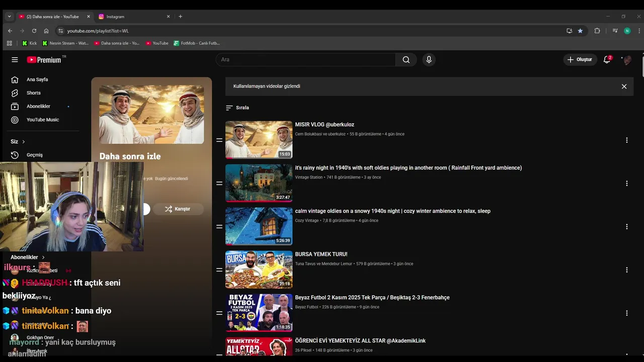The height and width of the screenshot is (362, 644).
Task: Open Vintage Station channel link
Action: click(x=309, y=177)
